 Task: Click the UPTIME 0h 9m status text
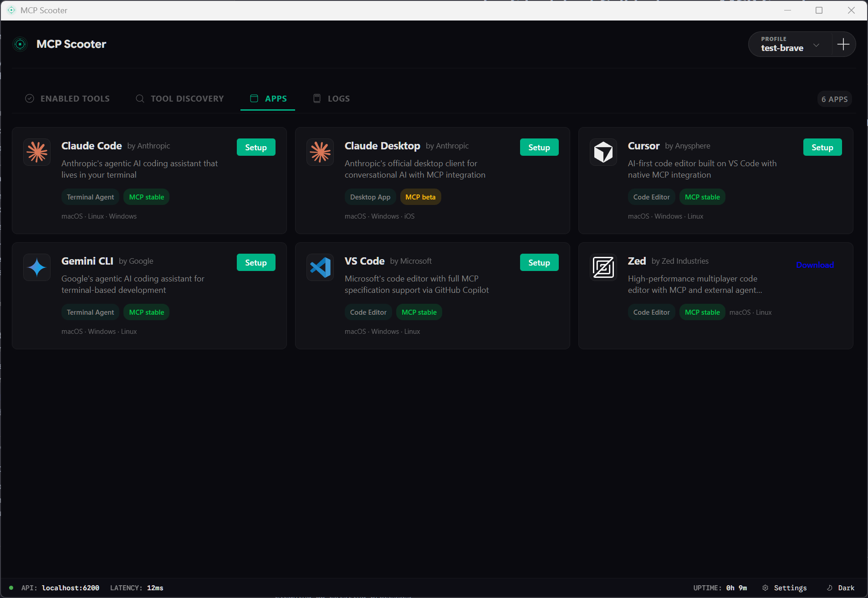click(x=720, y=588)
